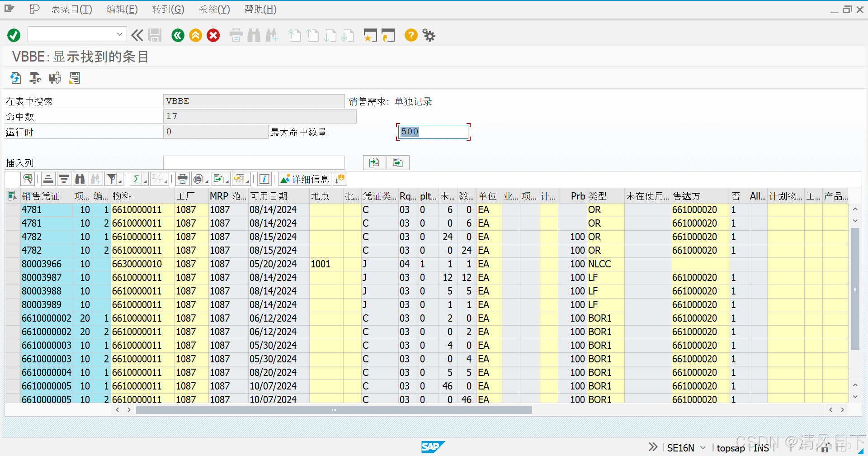Click the print icon in the results toolbar
Viewport: 868px width, 456px height.
coord(182,179)
